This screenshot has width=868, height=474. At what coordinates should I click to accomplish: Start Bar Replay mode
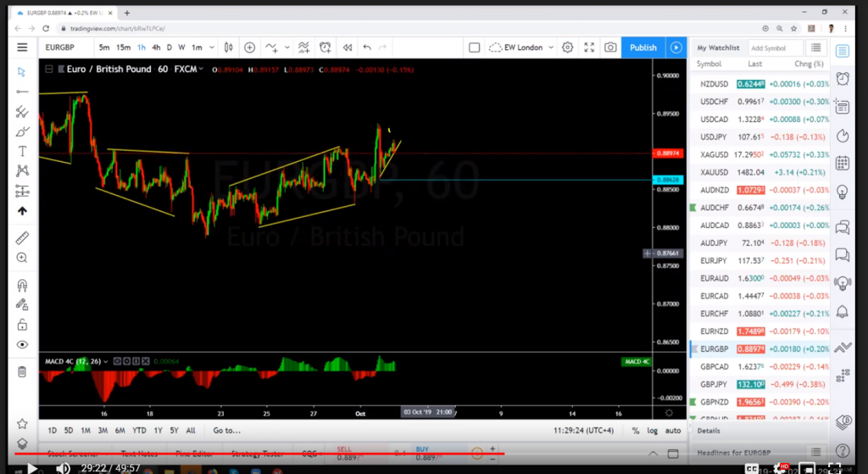347,47
